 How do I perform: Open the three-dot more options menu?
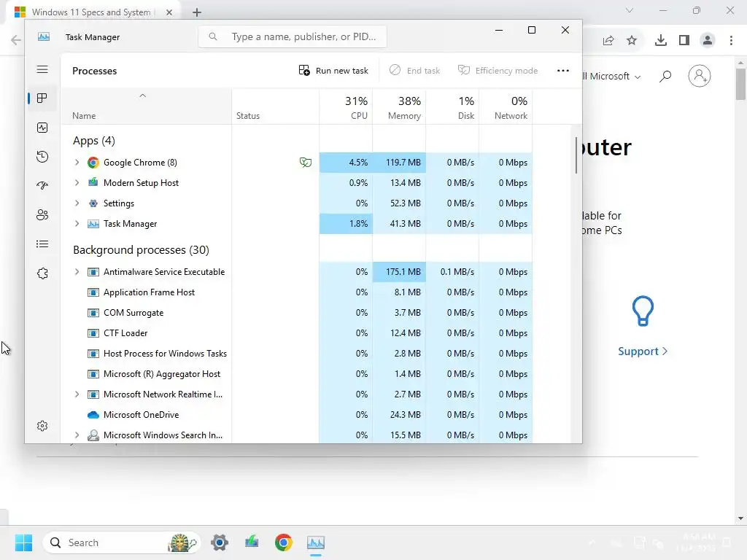[563, 71]
